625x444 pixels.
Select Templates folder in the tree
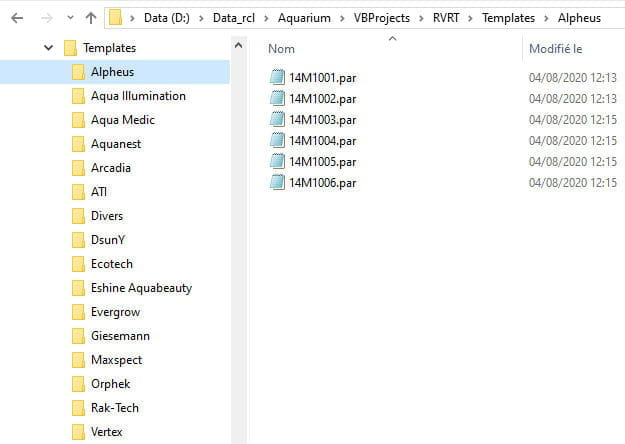tap(109, 48)
